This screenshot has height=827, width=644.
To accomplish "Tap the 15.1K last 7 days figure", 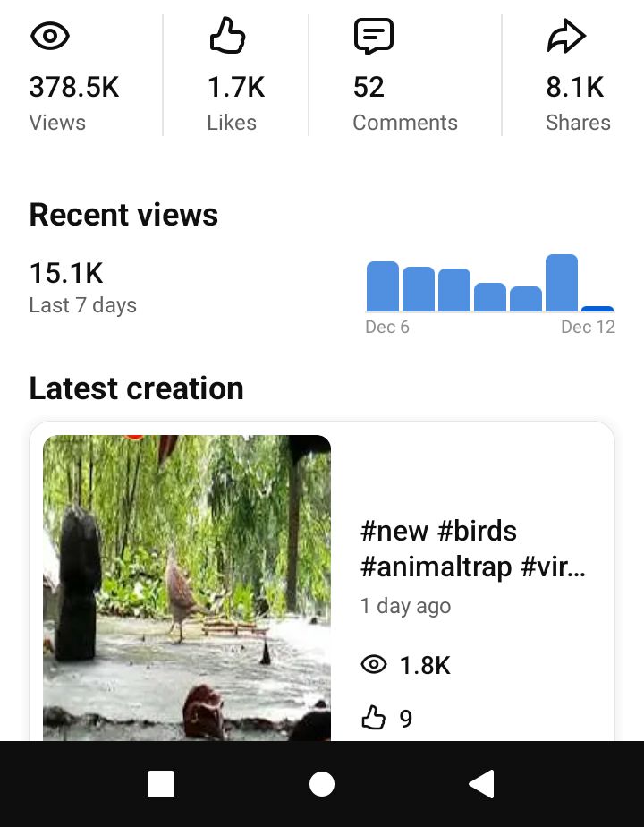I will point(66,273).
